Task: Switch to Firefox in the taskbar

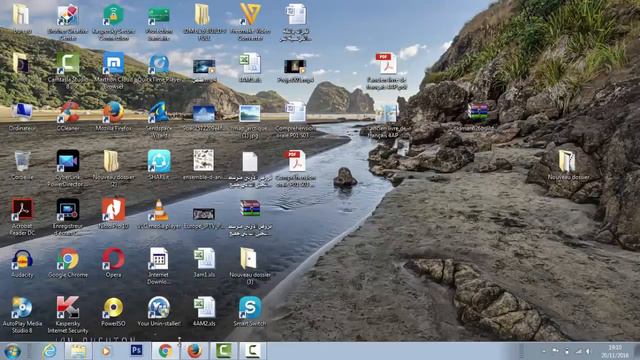Action: tap(195, 351)
